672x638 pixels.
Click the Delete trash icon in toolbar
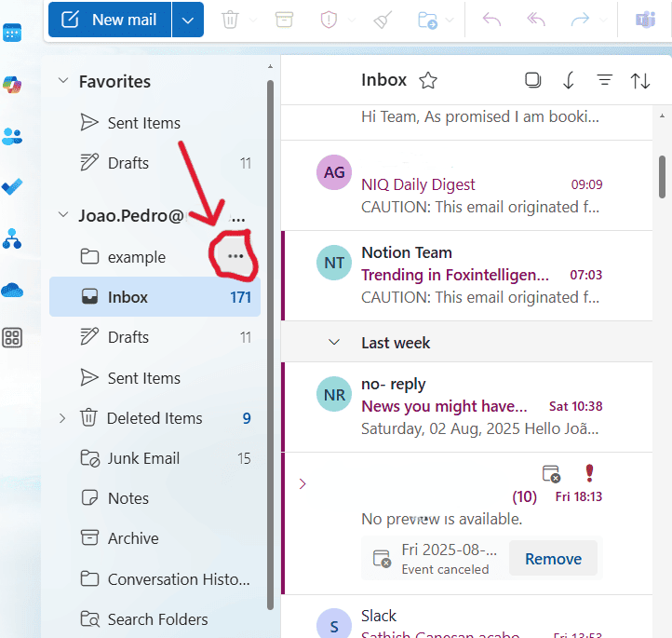[230, 20]
